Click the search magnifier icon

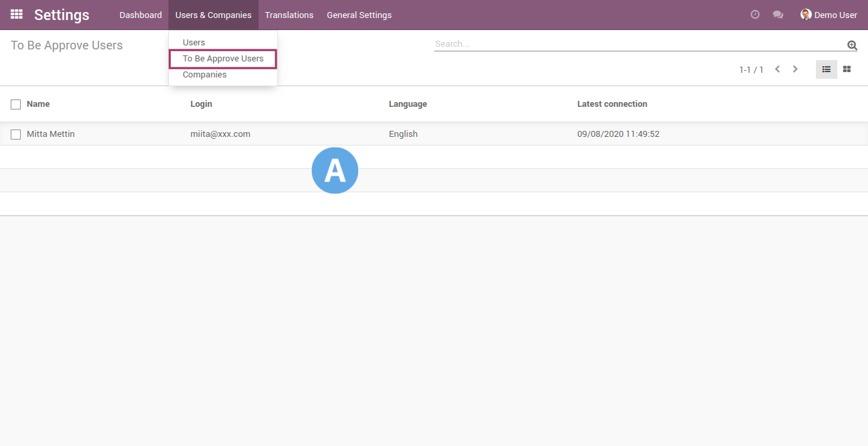(851, 45)
